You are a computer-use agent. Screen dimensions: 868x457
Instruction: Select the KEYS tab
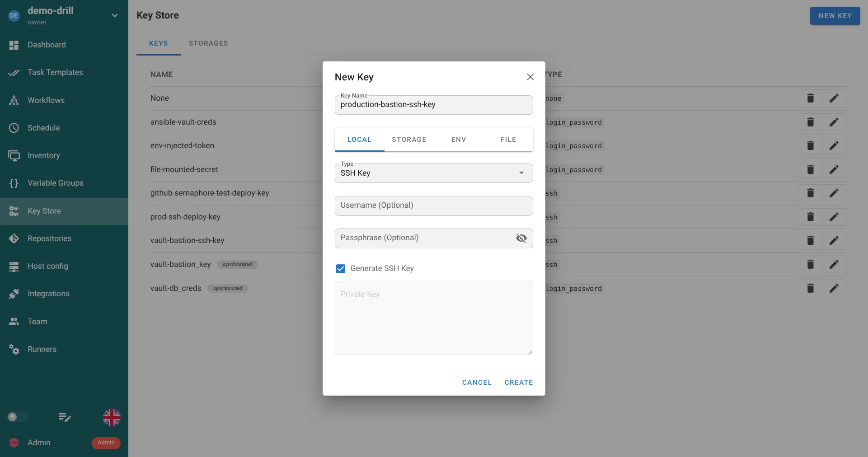(x=159, y=43)
